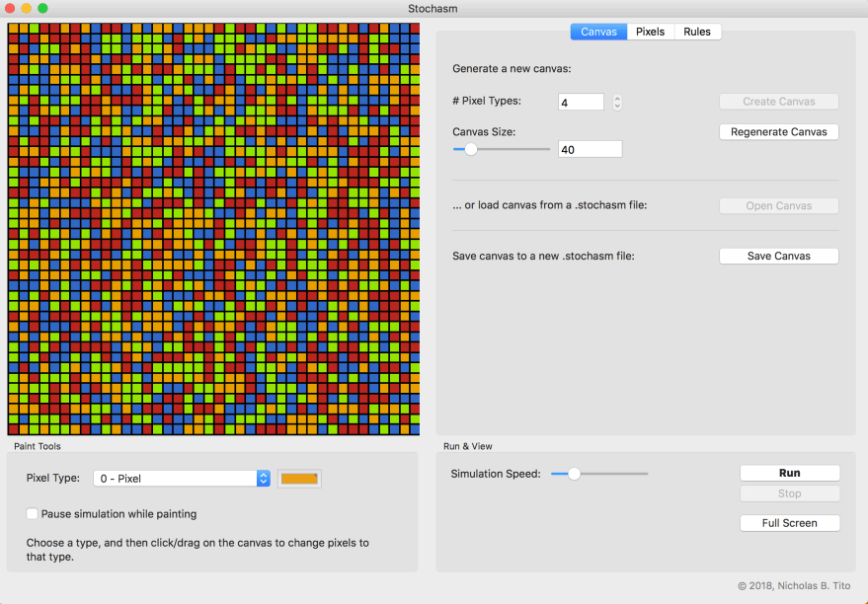The width and height of the screenshot is (868, 604).
Task: Open the Rules tab
Action: pyautogui.click(x=697, y=32)
